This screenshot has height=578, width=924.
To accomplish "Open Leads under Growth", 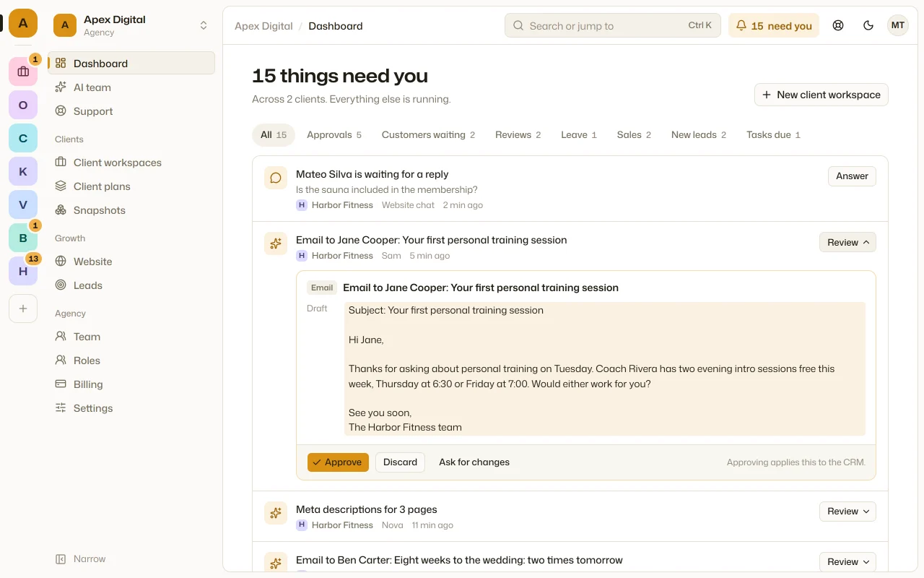I will (131, 285).
